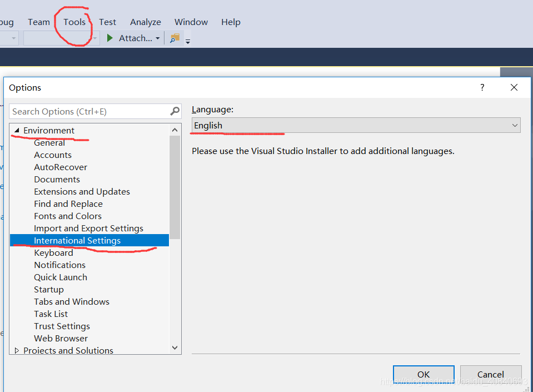Click the Find in Files toolbar icon
The height and width of the screenshot is (392, 533).
175,38
